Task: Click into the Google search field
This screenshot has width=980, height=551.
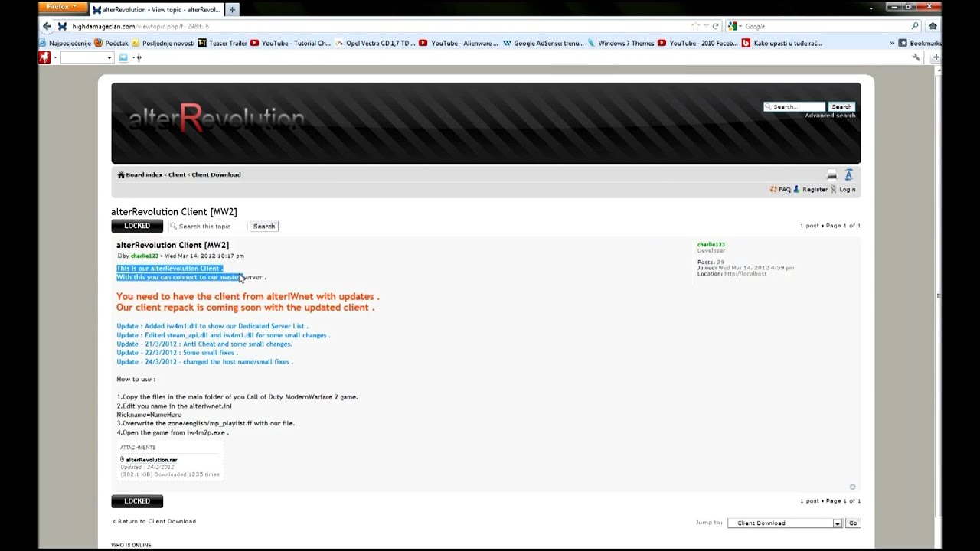Action: coord(825,26)
